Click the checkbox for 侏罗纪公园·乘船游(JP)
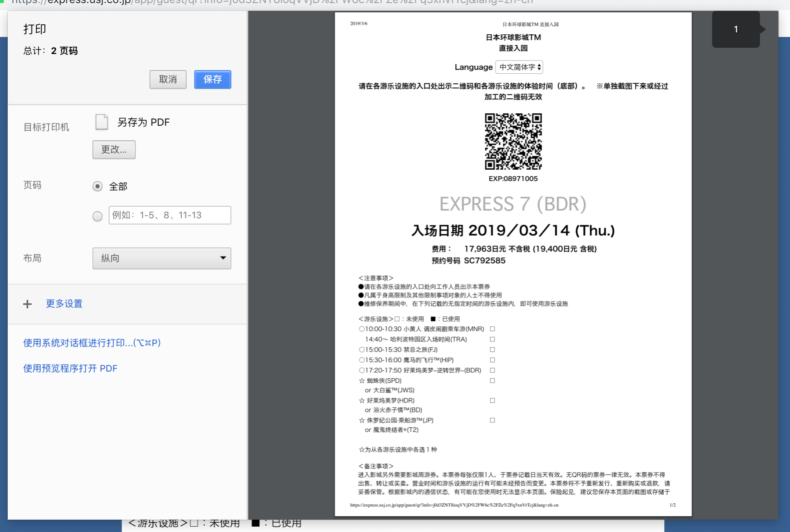Image resolution: width=790 pixels, height=532 pixels. click(x=492, y=421)
